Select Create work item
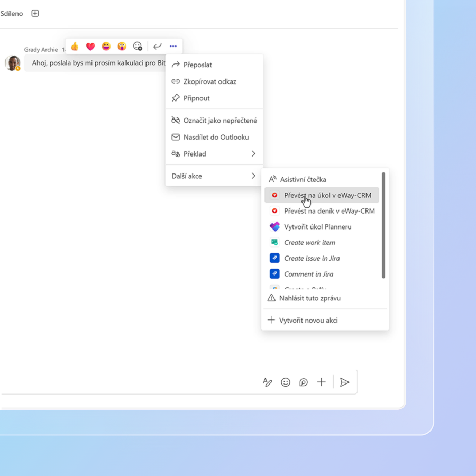This screenshot has height=476, width=476. [x=322, y=243]
